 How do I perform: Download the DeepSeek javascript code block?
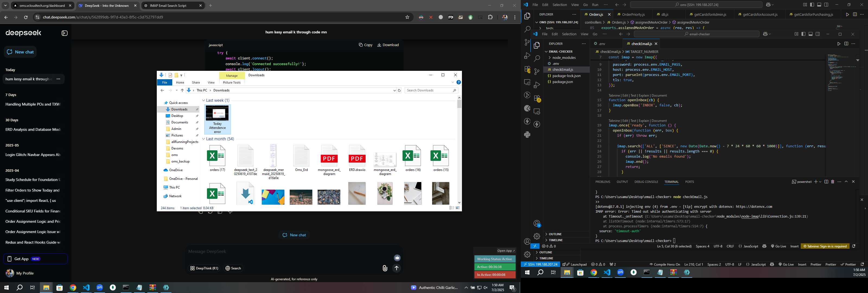(x=388, y=45)
